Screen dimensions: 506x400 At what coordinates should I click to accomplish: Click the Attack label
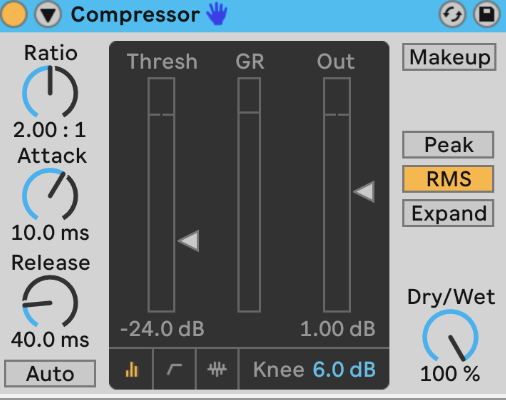click(52, 156)
